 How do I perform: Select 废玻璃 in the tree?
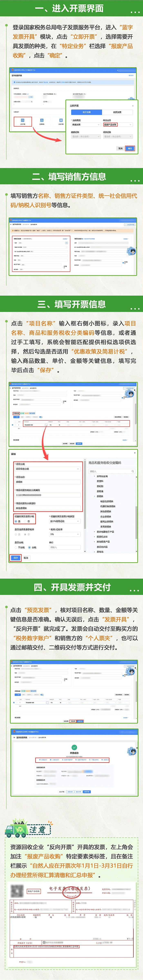tap(100, 491)
